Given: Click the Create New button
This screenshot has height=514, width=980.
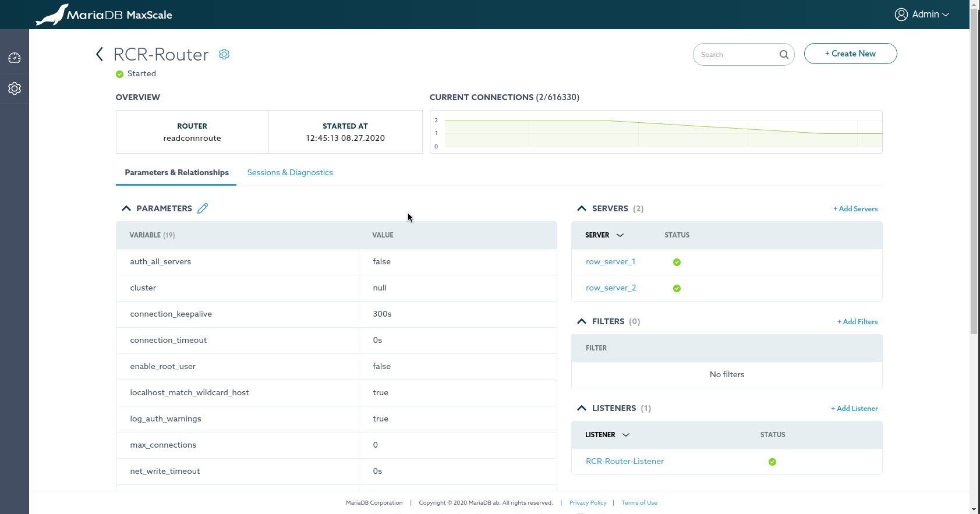Looking at the screenshot, I should point(850,54).
